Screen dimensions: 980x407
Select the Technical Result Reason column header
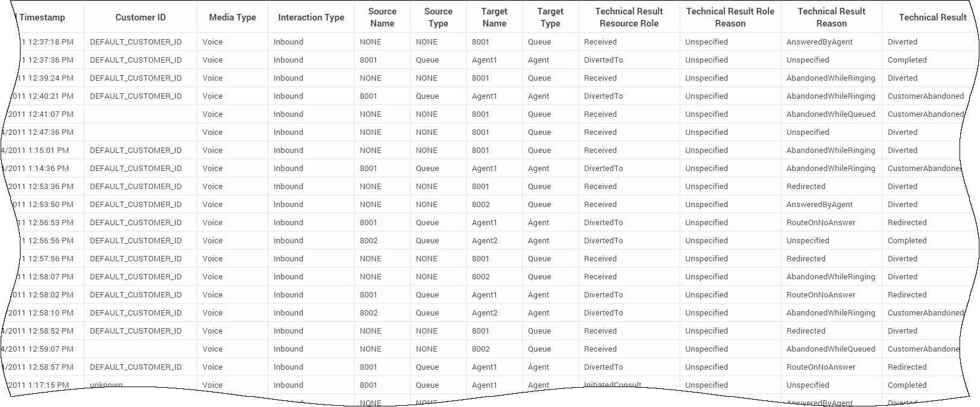[831, 17]
